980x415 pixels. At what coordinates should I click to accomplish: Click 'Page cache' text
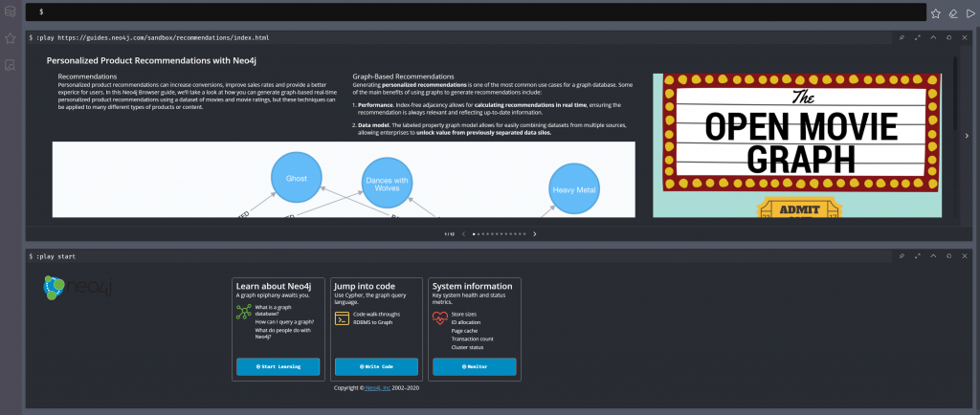tap(465, 330)
